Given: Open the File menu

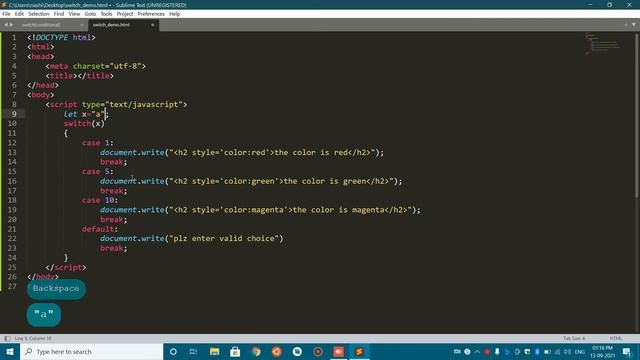Looking at the screenshot, I should [6, 14].
